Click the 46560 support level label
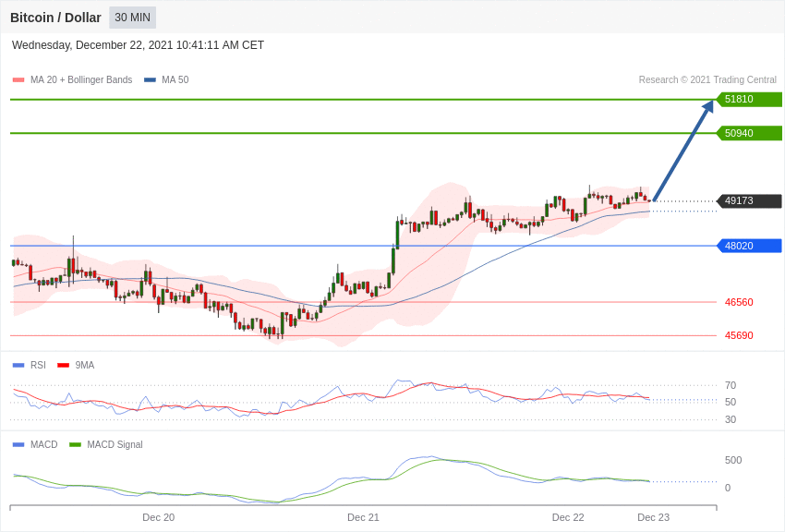 pos(739,302)
